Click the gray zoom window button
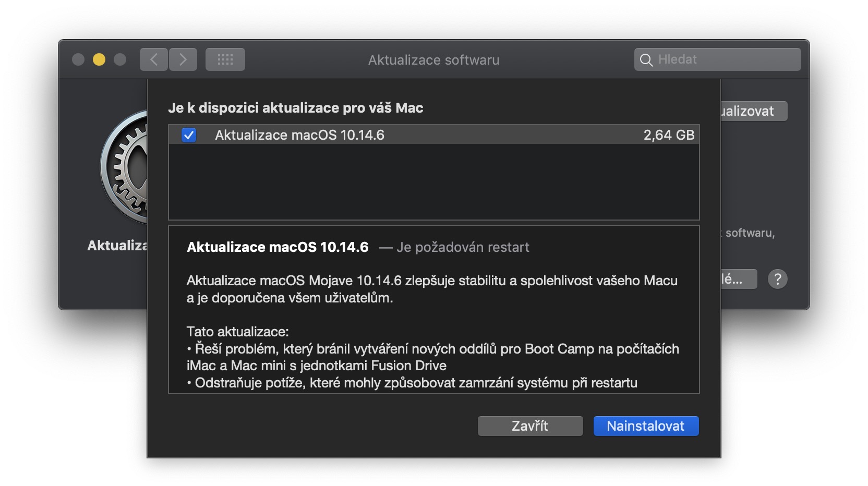 coord(120,59)
